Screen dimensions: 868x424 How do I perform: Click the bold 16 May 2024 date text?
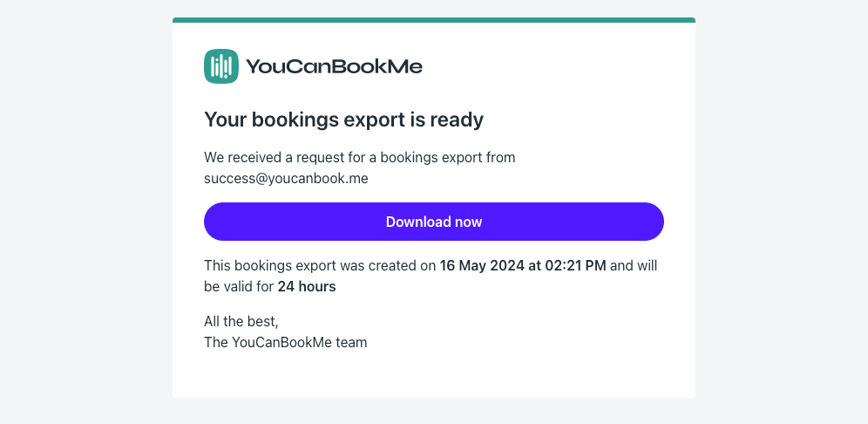tap(482, 265)
